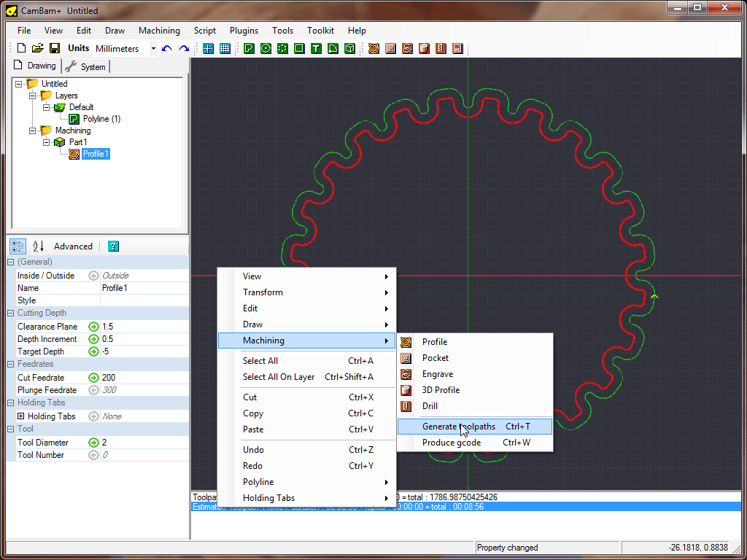Click the Text draw tool icon
This screenshot has height=560, width=747.
tap(316, 48)
